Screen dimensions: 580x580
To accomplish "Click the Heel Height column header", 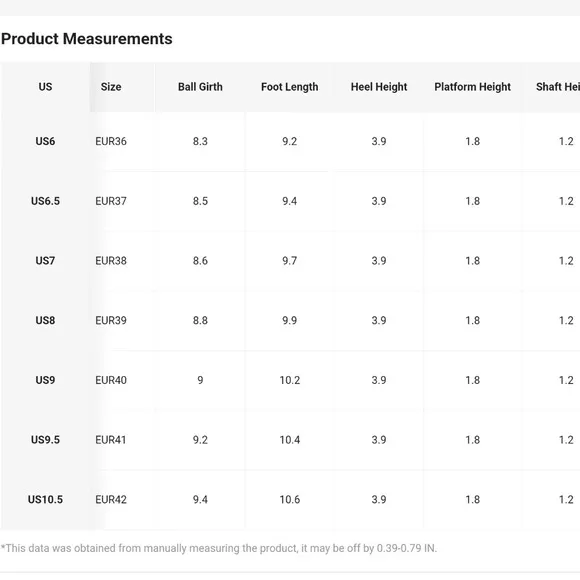I will (379, 87).
